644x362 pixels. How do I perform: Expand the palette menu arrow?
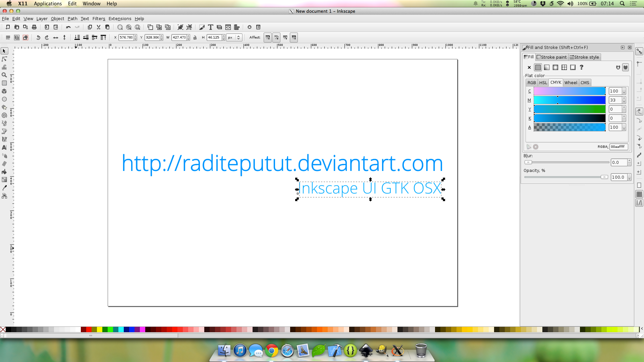coord(641,329)
